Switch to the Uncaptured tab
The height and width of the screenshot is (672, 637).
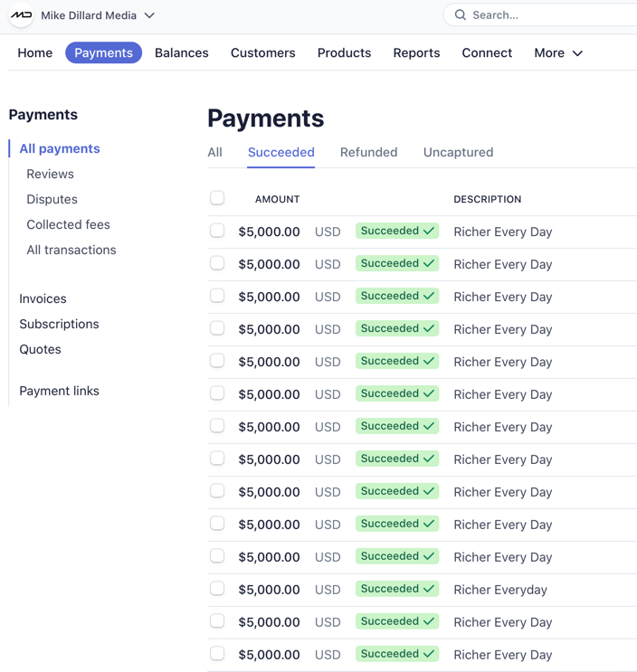tap(458, 152)
